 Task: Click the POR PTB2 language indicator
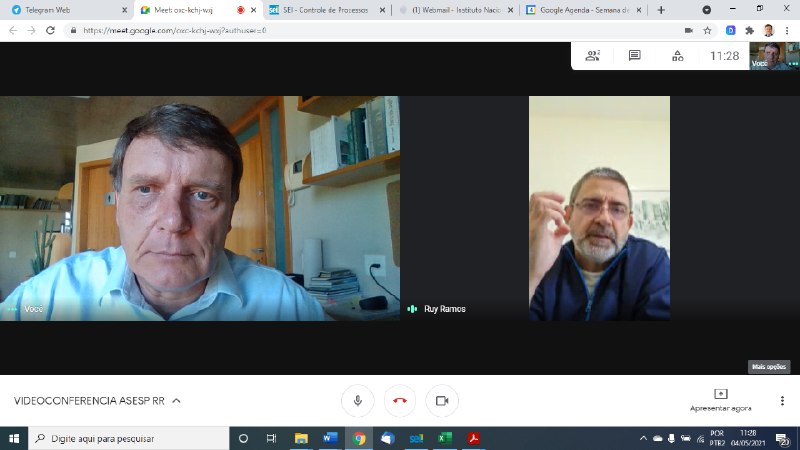point(717,438)
